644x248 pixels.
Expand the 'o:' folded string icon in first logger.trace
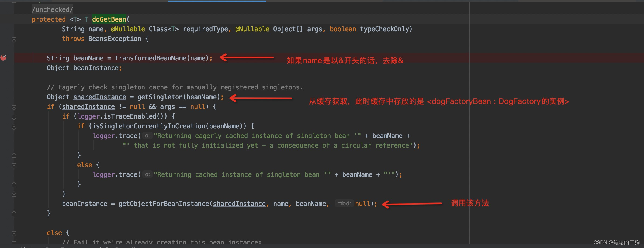[147, 136]
